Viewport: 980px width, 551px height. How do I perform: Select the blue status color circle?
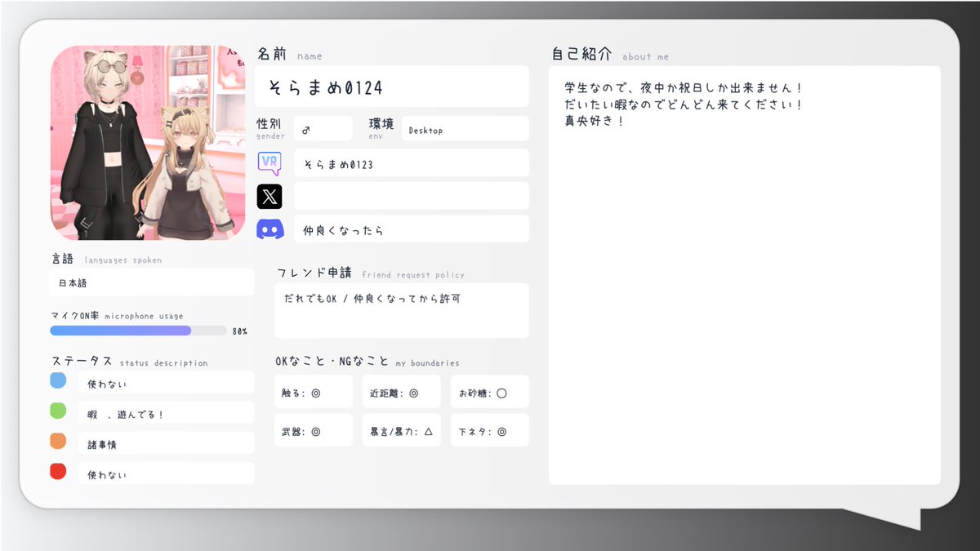click(58, 380)
